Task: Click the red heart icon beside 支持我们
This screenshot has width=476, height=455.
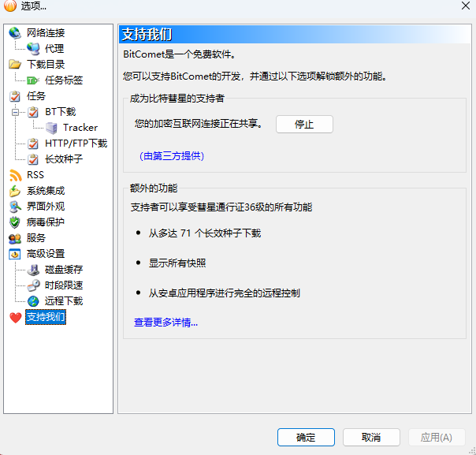Action: pos(15,318)
